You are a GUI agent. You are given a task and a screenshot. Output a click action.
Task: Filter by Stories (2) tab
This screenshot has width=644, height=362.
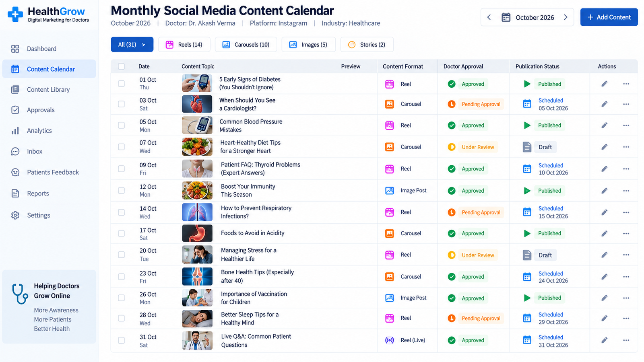click(x=367, y=45)
